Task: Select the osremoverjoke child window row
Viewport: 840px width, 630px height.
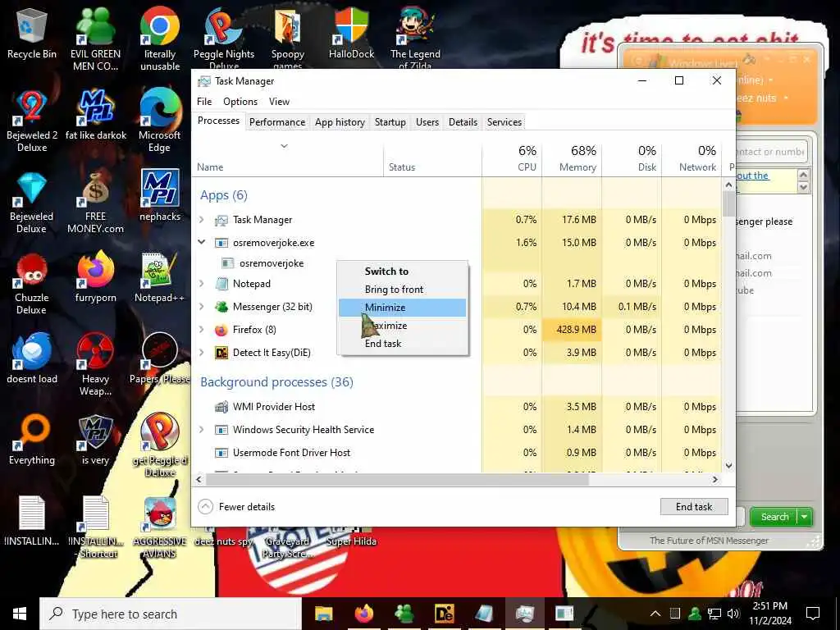Action: [457, 263]
